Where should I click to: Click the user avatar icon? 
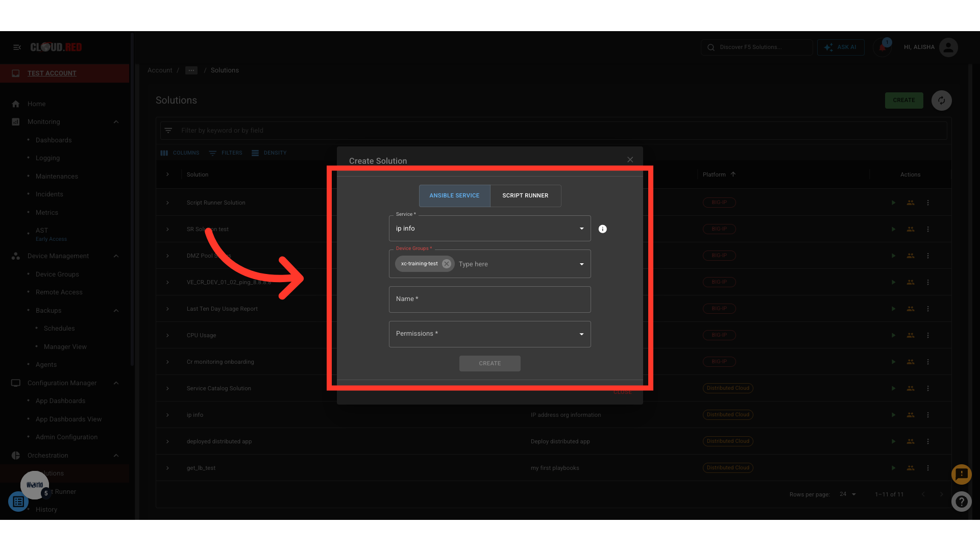(948, 47)
